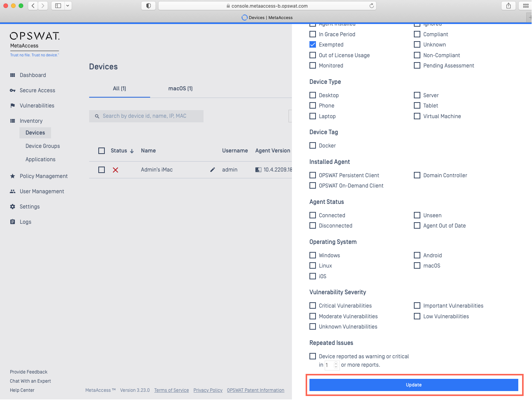
Task: Click the search magnifier icon
Action: coord(97,116)
